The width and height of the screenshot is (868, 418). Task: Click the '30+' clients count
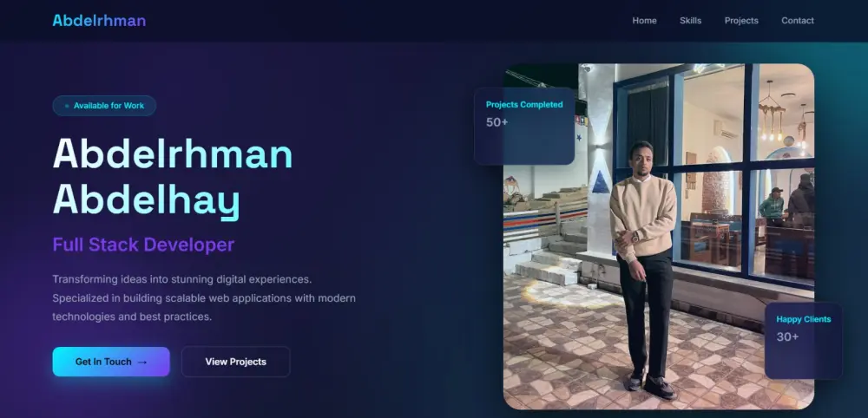[787, 336]
